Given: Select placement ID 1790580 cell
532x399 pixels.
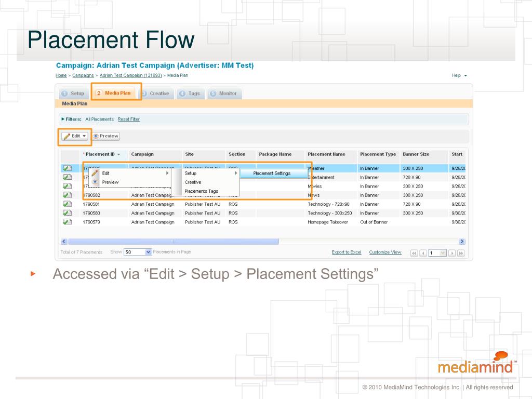Looking at the screenshot, I should coord(91,213).
